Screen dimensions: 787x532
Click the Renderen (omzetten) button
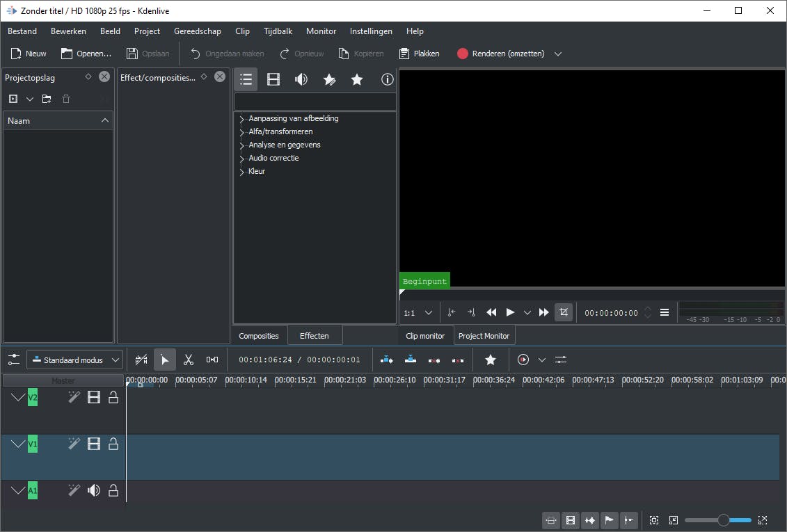[501, 54]
